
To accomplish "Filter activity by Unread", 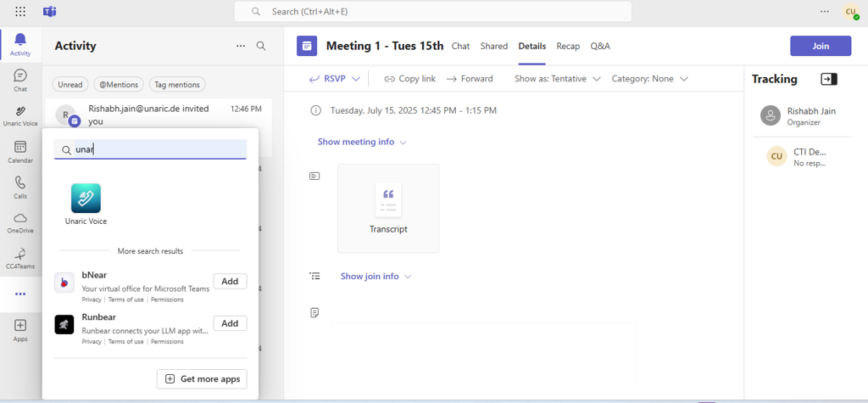I will [x=70, y=84].
